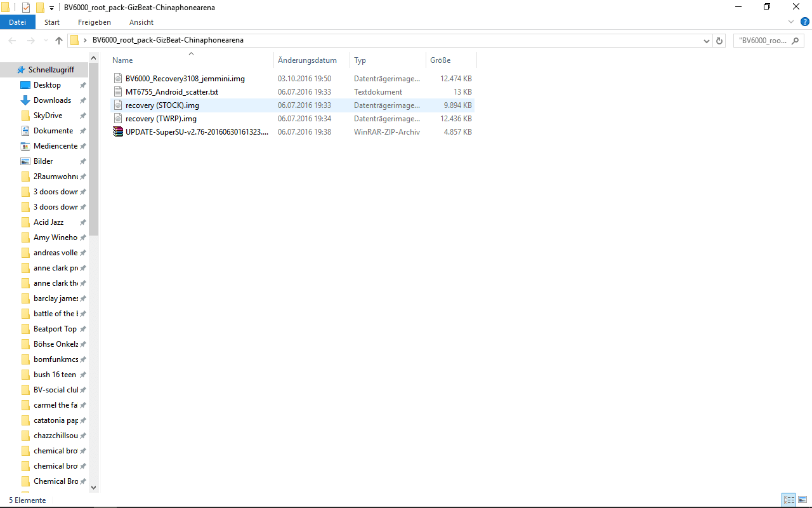812x508 pixels.
Task: Click the WinRAR archive icon of UPDATE-SuperSU
Action: coord(117,132)
